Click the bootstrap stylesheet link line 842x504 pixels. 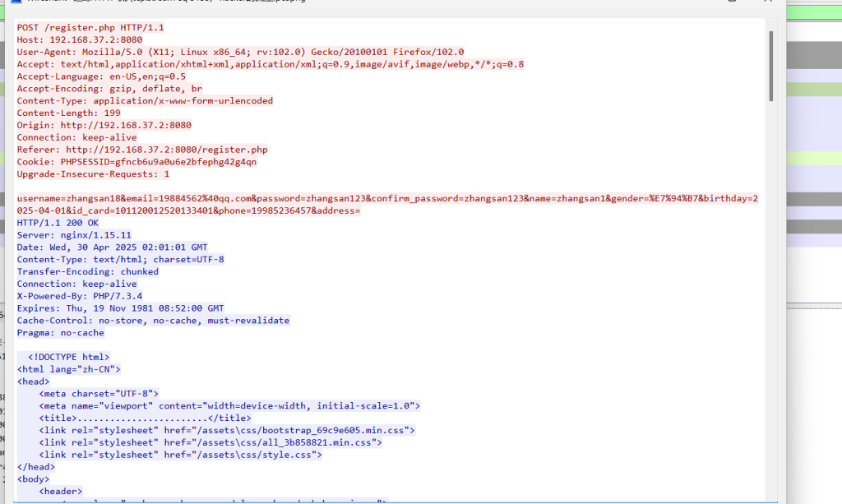(227, 430)
